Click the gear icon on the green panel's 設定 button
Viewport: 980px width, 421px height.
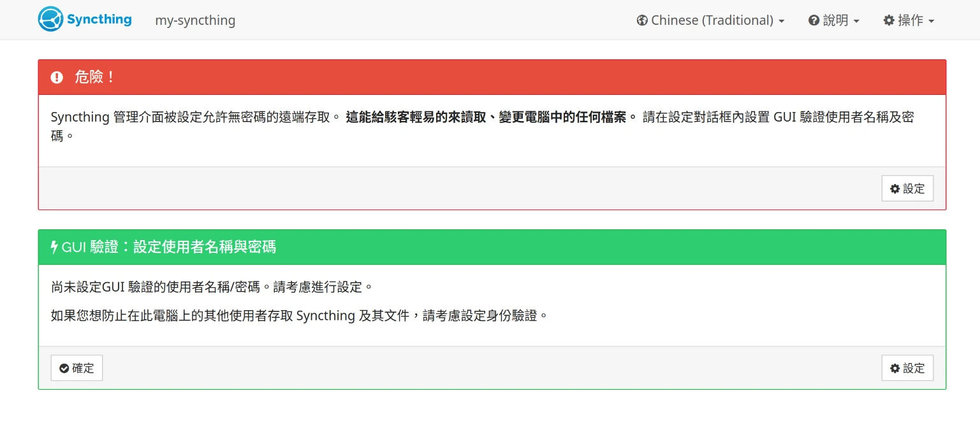click(895, 368)
